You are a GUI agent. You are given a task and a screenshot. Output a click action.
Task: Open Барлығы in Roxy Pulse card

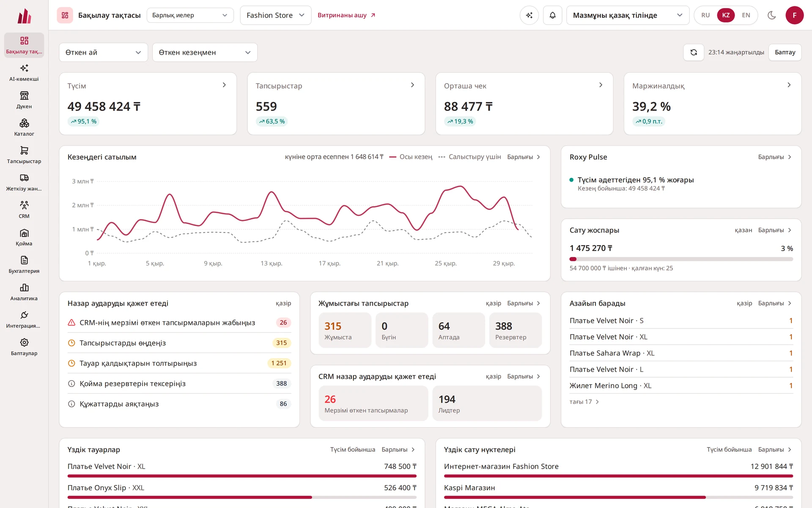775,157
